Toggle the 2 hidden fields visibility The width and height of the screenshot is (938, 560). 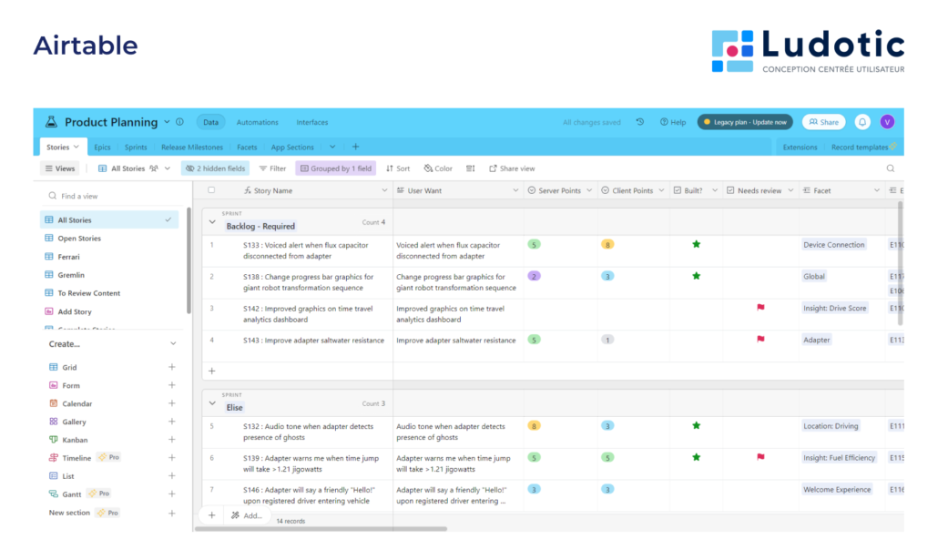pyautogui.click(x=215, y=168)
